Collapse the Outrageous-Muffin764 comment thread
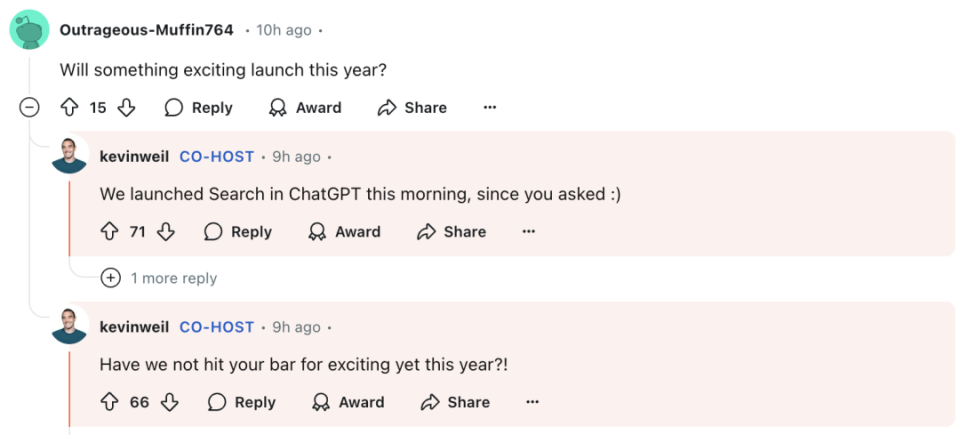 point(31,107)
